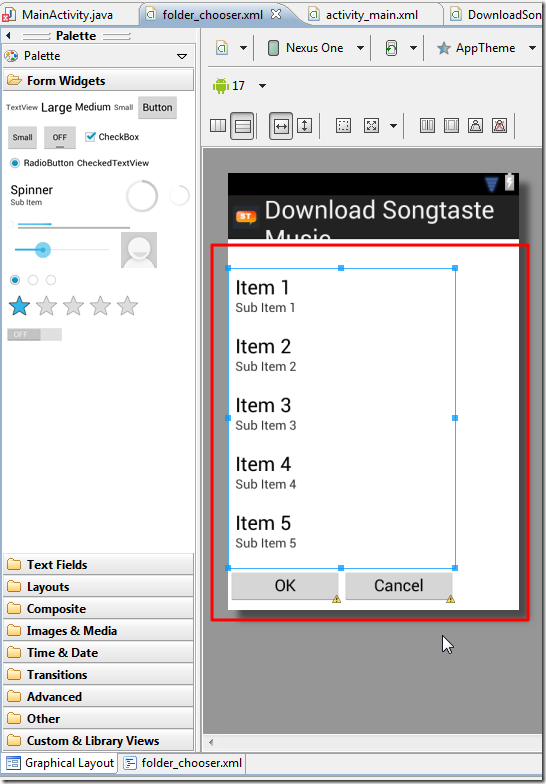This screenshot has height=784, width=546.
Task: Expand the Layouts palette category
Action: 98,586
